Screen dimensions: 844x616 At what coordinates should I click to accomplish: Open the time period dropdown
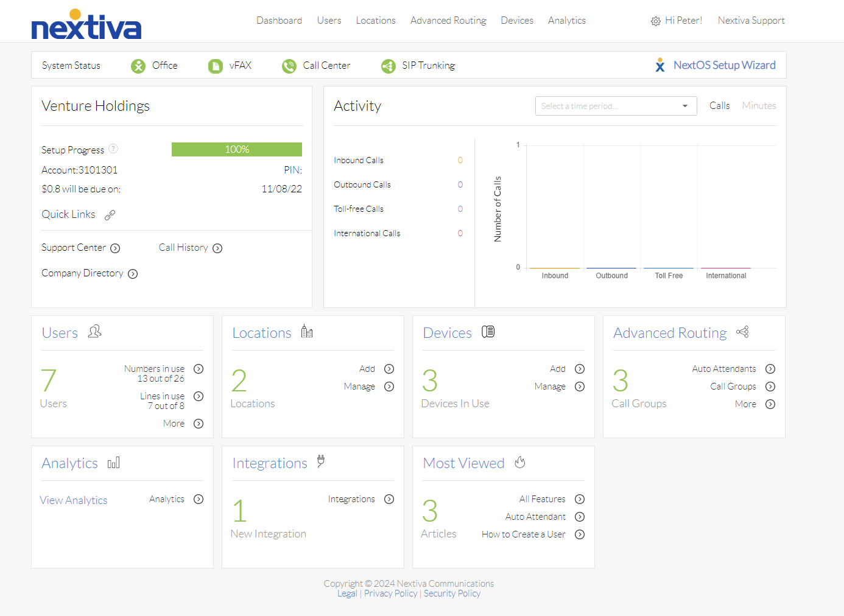tap(616, 106)
